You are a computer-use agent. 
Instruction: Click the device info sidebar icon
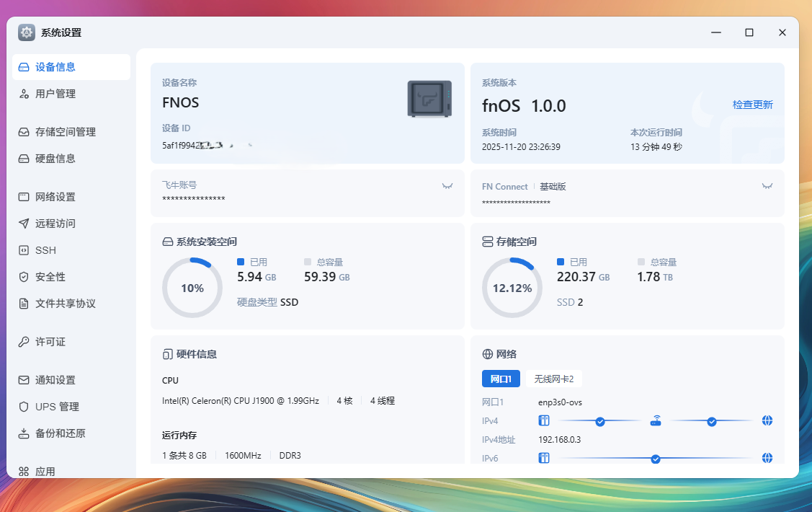click(24, 67)
